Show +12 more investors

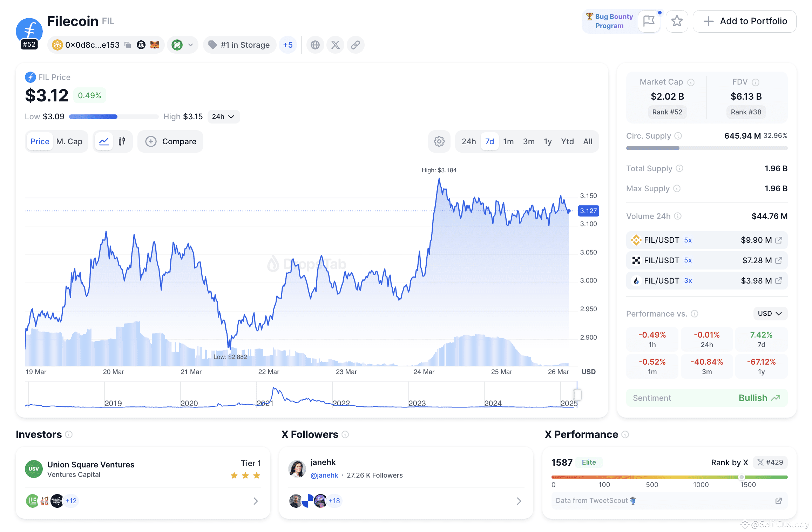(71, 501)
